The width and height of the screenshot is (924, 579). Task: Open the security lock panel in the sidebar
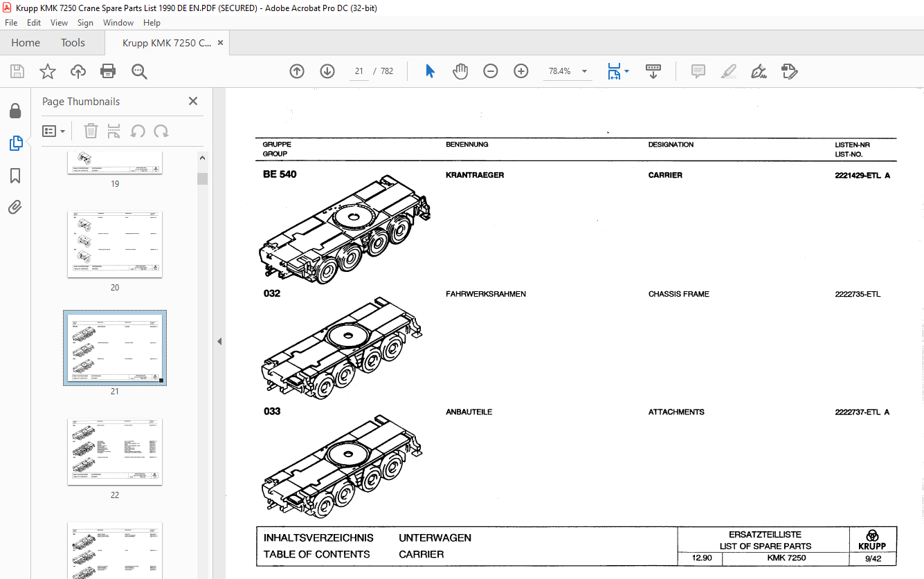click(x=15, y=111)
